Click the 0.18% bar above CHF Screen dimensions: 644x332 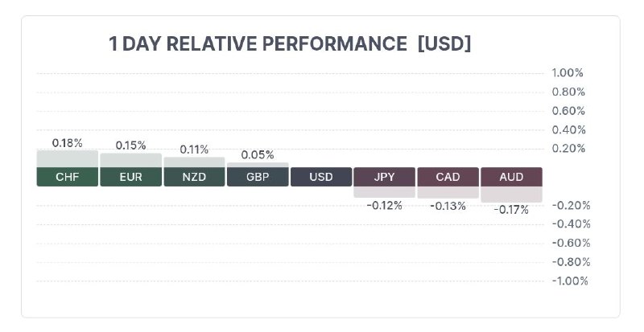68,159
